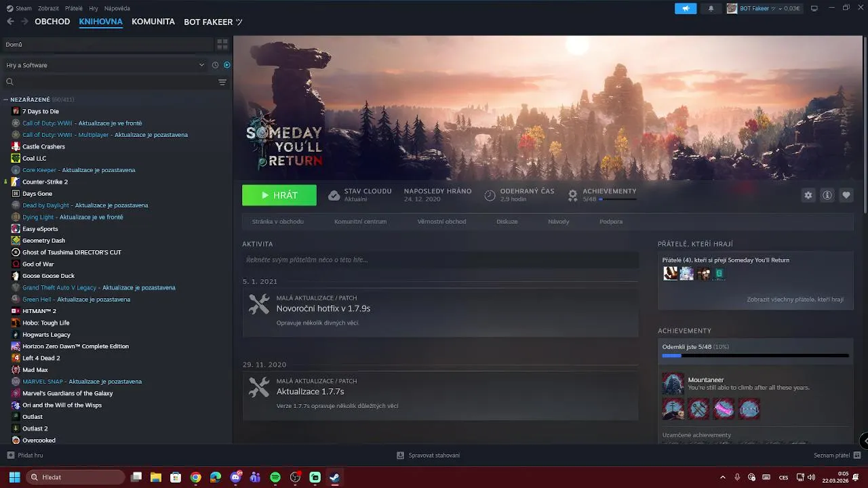Viewport: 868px width, 488px height.
Task: Open the Nápověda menu
Action: (117, 8)
